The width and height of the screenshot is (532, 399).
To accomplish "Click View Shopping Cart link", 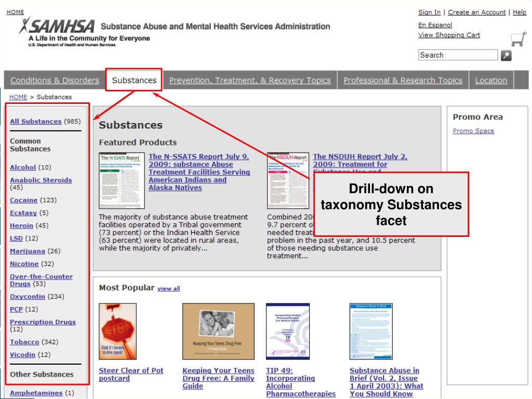I will pos(449,35).
